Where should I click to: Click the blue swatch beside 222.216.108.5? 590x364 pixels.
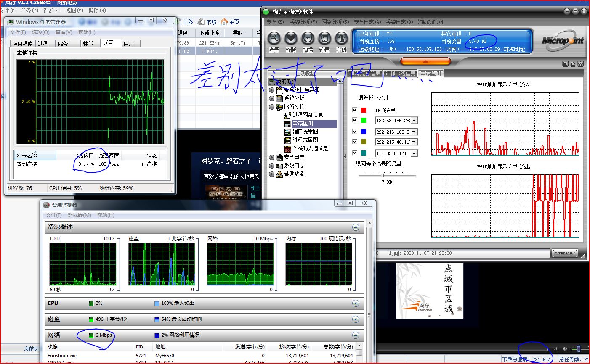364,131
